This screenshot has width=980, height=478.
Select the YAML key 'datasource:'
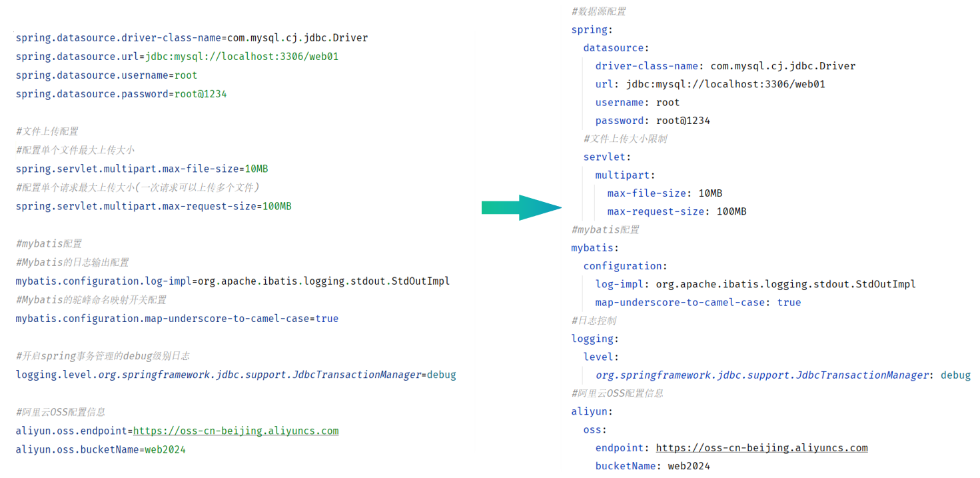click(616, 47)
